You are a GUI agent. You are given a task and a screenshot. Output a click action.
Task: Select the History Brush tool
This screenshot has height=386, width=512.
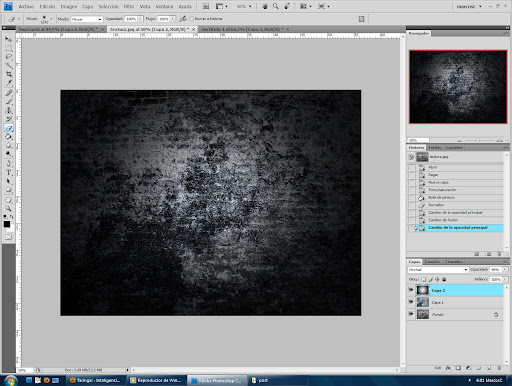[x=8, y=119]
